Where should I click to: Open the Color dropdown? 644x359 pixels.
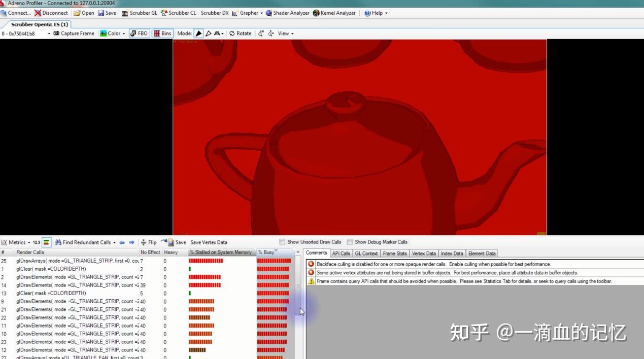(x=113, y=33)
